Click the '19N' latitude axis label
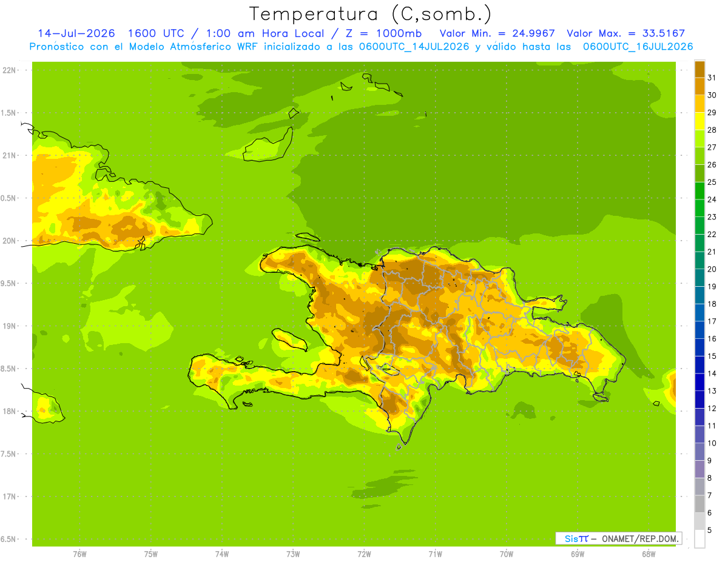 pos(10,326)
